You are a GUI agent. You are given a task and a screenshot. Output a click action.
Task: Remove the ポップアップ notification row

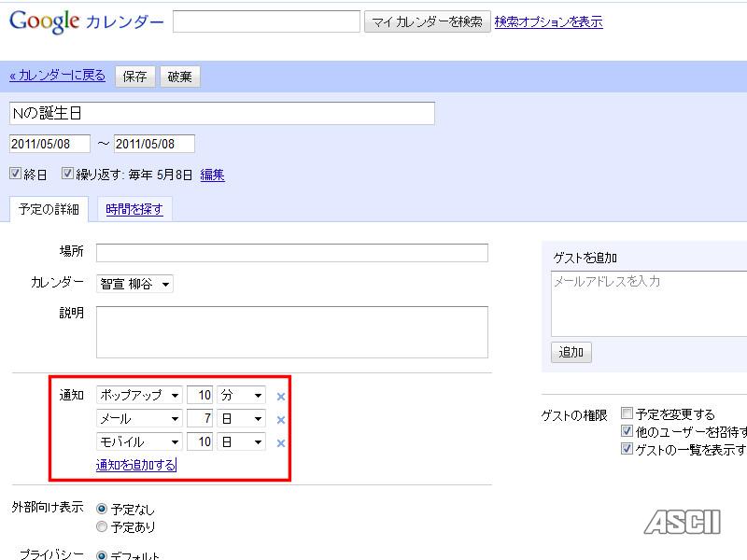pyautogui.click(x=281, y=396)
